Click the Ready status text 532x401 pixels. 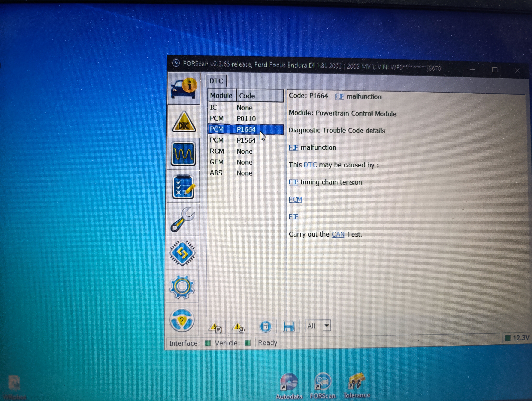pos(267,343)
